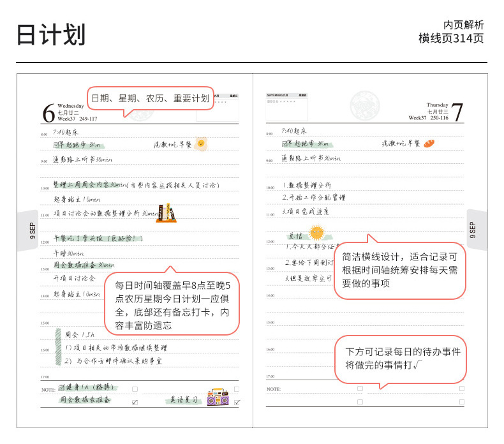Screen dimensions: 504x444
Task: Click '1)项目相关的市场数据继续整理'
Action: coord(116,348)
